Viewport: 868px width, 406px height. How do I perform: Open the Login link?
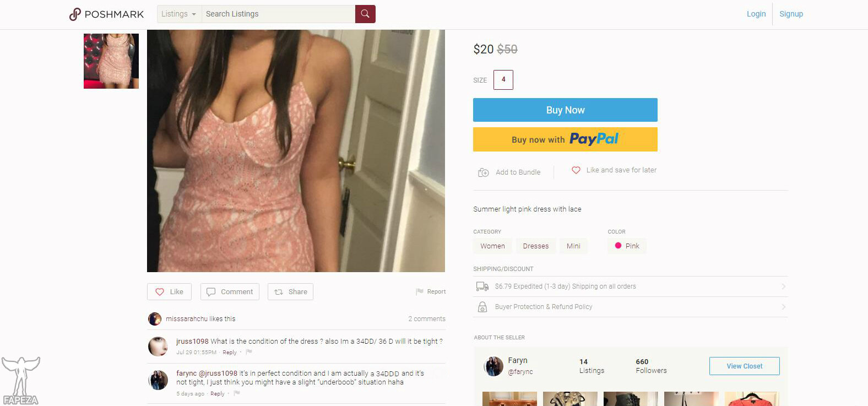[x=756, y=14]
